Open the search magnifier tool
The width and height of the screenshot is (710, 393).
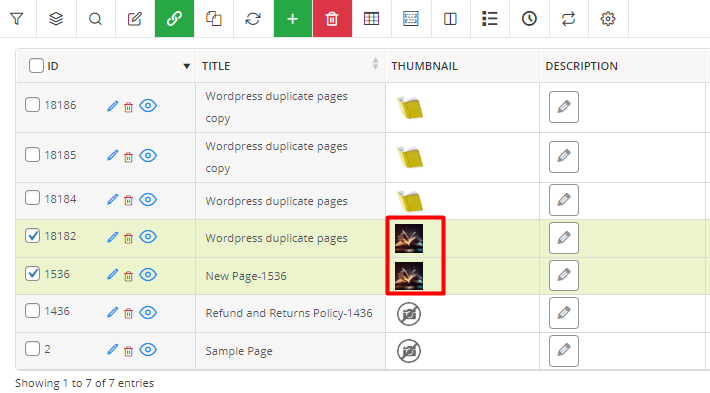click(x=95, y=19)
